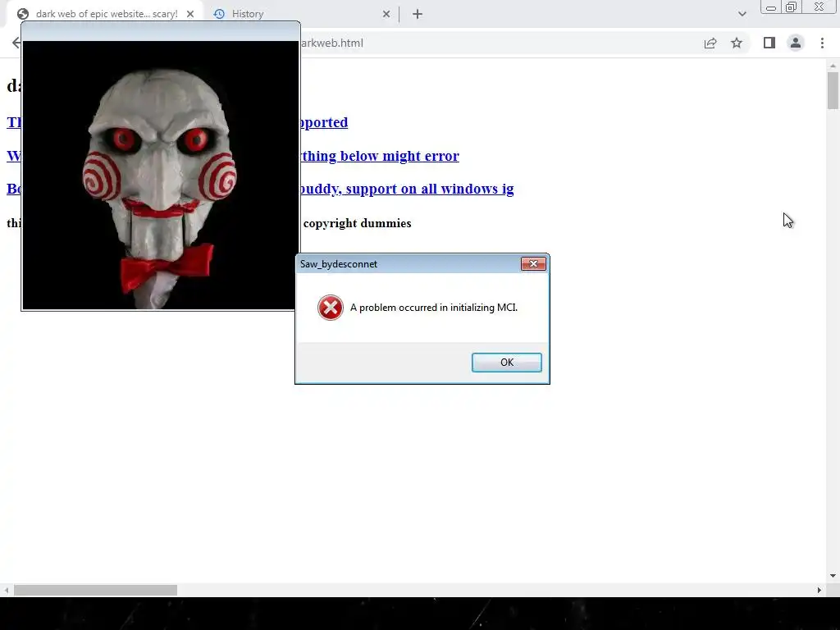
Task: Click the share this page icon
Action: pos(710,43)
